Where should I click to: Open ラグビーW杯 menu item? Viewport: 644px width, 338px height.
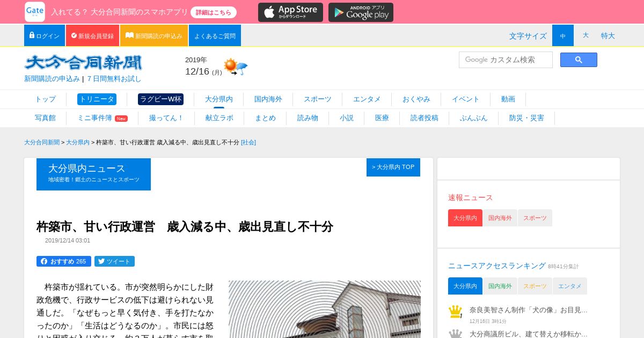160,99
